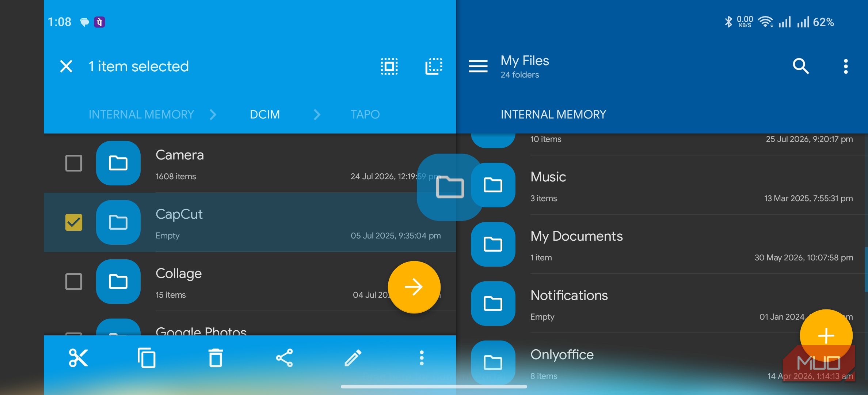The width and height of the screenshot is (868, 395).
Task: Open Camera folder icon
Action: (118, 163)
